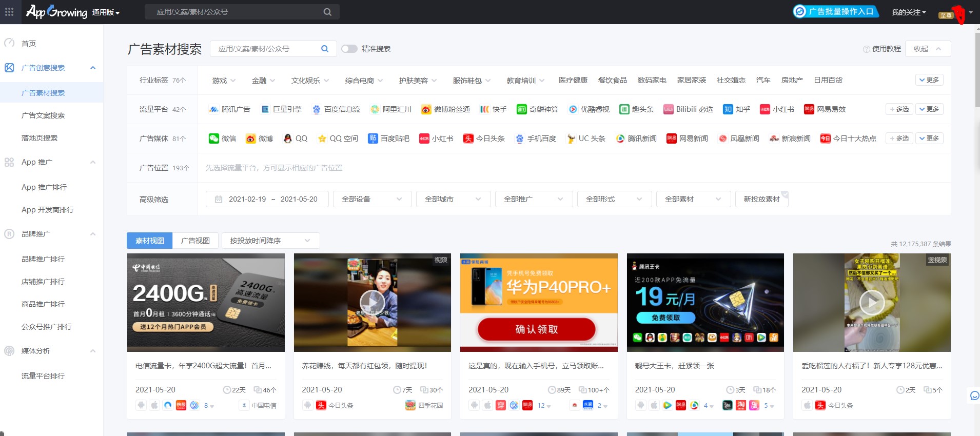Select the 快手 platform
Viewport: 980px width, 436px height.
pos(494,109)
